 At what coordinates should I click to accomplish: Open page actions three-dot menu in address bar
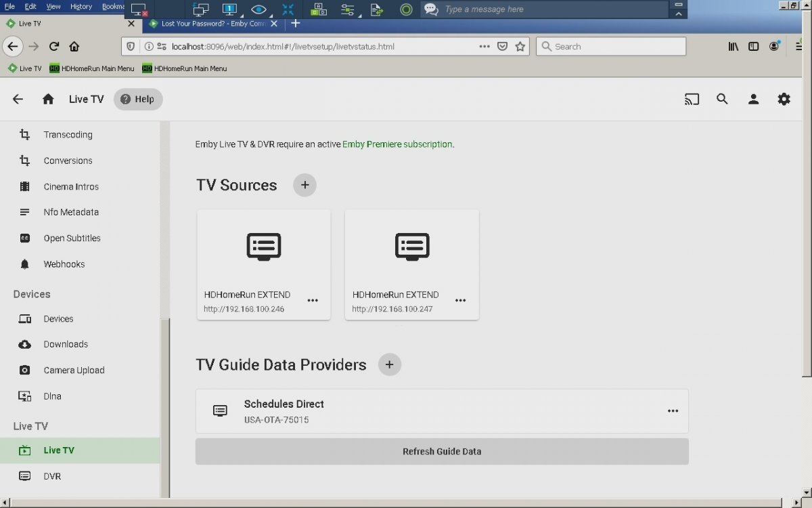click(484, 47)
